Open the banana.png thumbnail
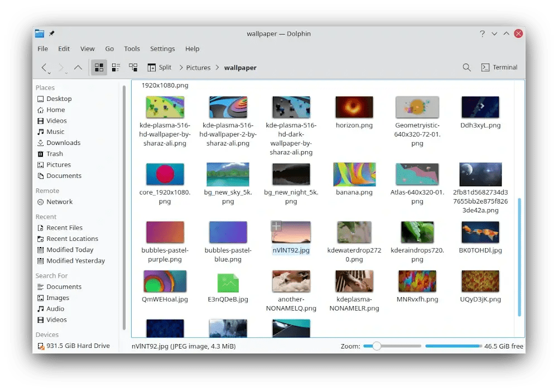Image resolution: width=558 pixels, height=392 pixels. [354, 173]
